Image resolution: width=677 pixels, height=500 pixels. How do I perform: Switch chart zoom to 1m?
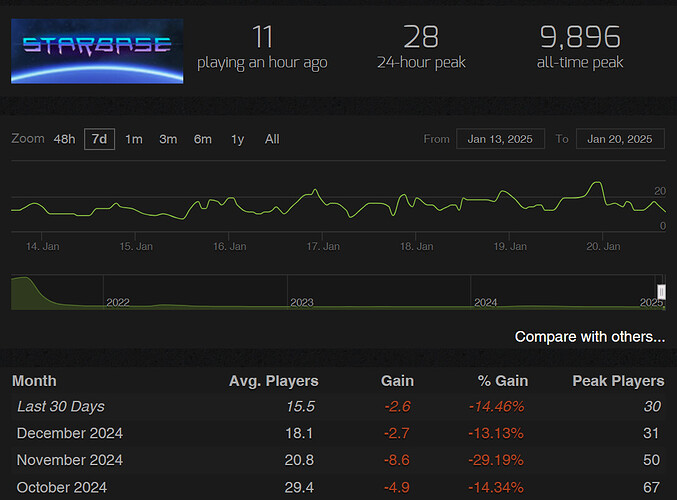(x=134, y=139)
